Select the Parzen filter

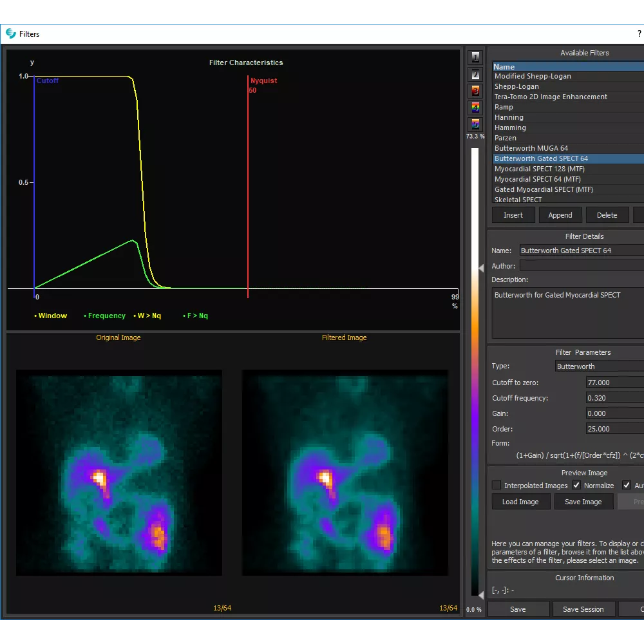(568, 138)
